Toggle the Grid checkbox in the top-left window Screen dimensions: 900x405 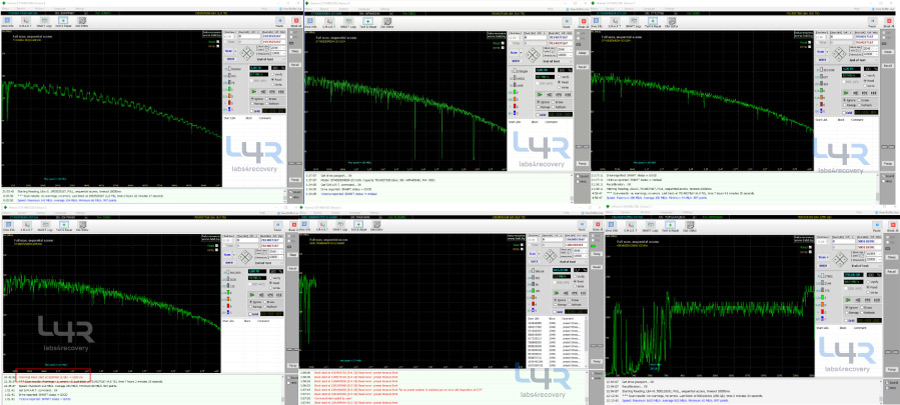pos(253,111)
